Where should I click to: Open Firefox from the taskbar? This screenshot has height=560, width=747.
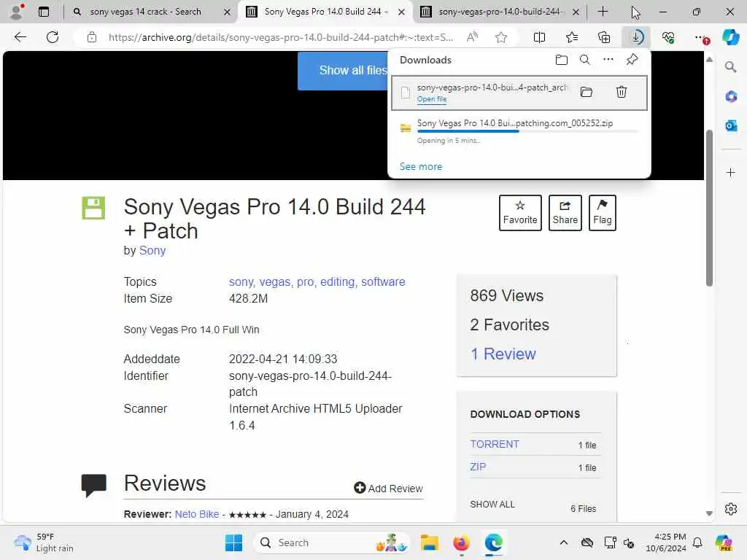tap(461, 542)
